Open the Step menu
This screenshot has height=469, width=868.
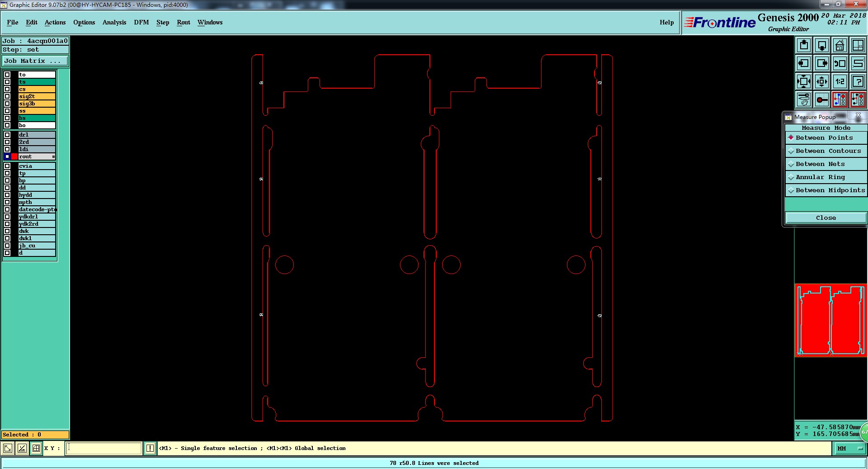tap(163, 22)
